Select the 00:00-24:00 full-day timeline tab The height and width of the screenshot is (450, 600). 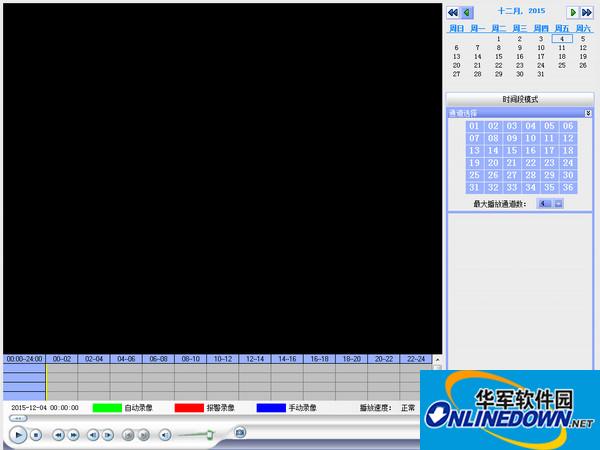(24, 359)
